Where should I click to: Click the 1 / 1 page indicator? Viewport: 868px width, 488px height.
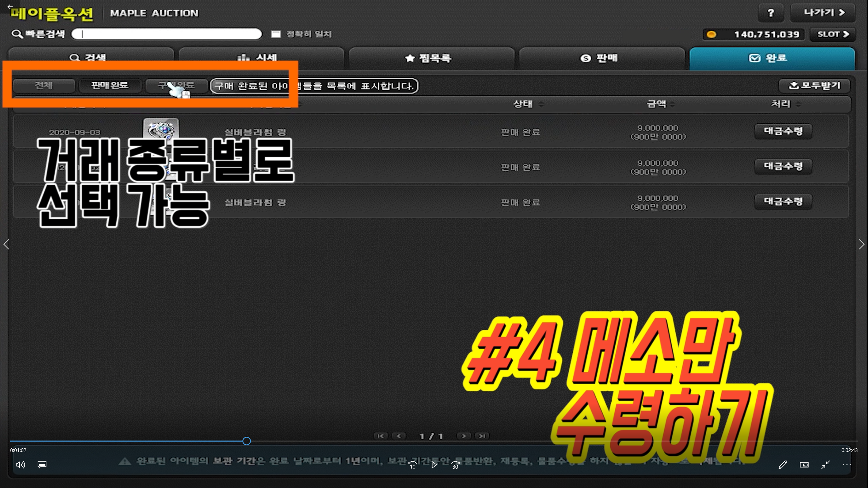click(x=431, y=436)
